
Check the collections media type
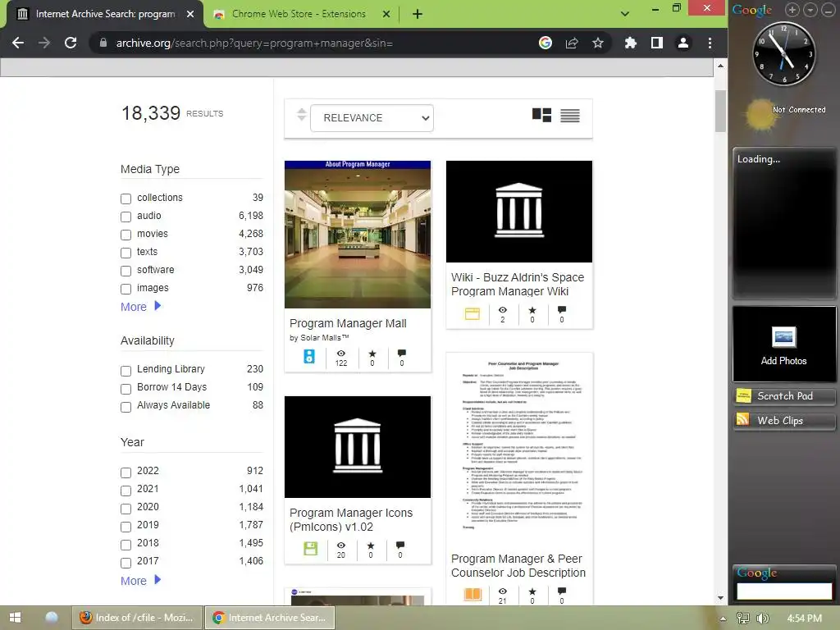(x=126, y=199)
